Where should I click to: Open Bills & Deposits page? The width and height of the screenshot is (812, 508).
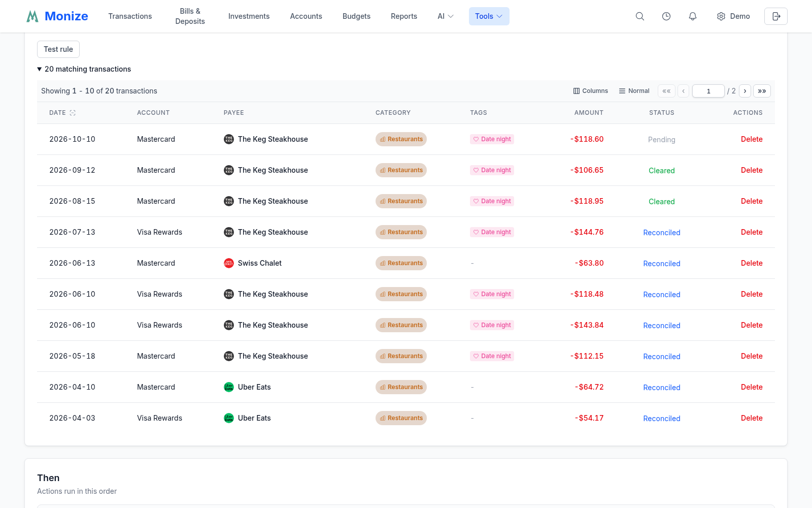[x=190, y=16]
